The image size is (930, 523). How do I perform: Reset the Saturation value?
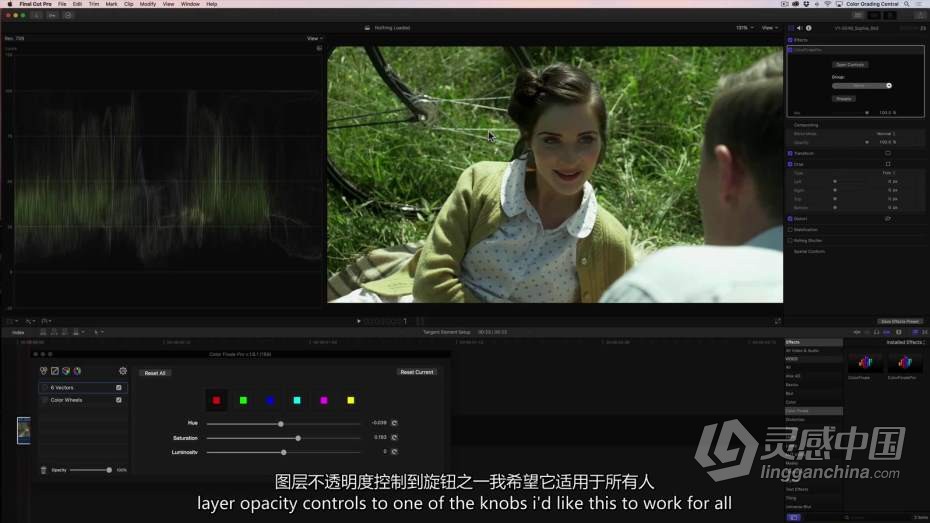(x=394, y=438)
